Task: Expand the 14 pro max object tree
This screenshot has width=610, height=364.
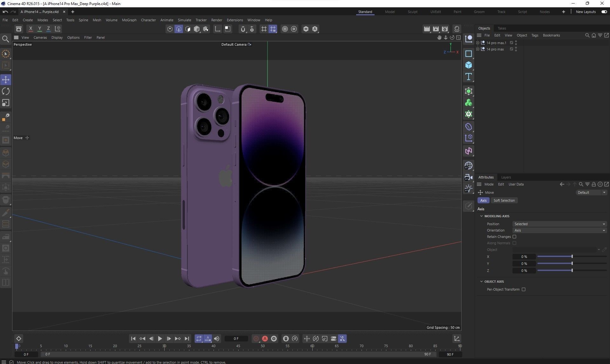Action: [x=478, y=49]
